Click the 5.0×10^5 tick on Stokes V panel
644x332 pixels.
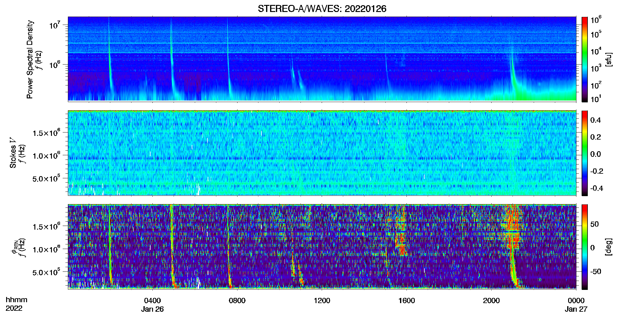(x=46, y=179)
